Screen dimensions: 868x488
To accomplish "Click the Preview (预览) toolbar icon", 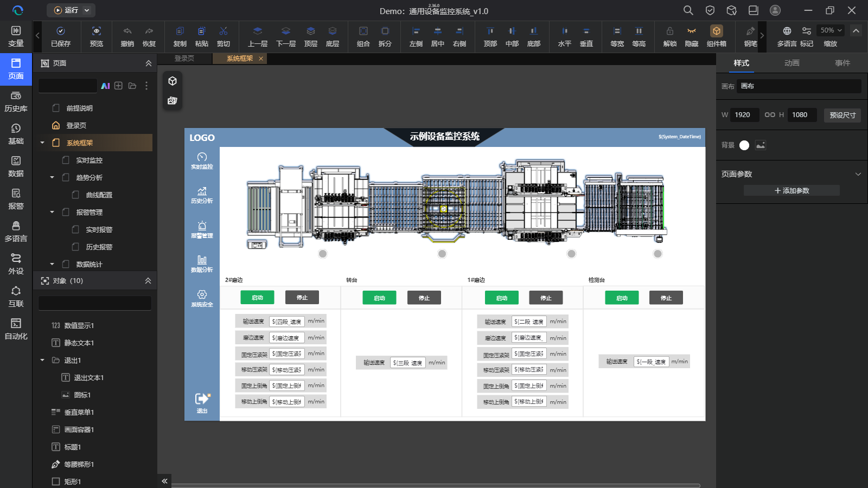I will pyautogui.click(x=96, y=36).
